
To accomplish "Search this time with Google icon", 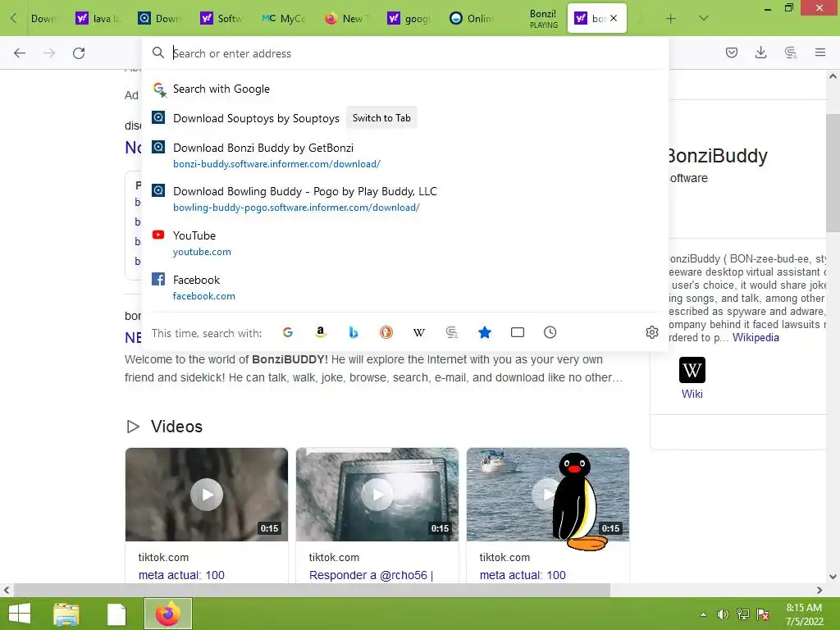I will pyautogui.click(x=288, y=333).
